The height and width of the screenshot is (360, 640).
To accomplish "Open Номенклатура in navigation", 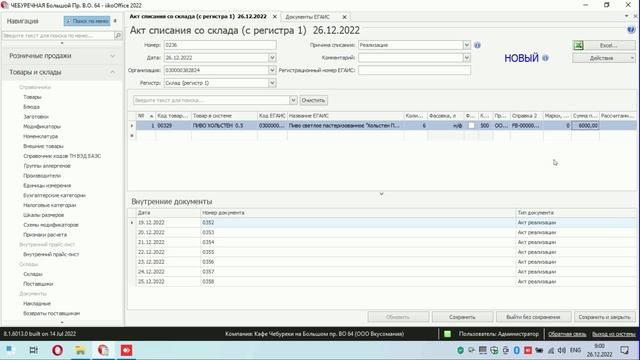I will [x=40, y=136].
